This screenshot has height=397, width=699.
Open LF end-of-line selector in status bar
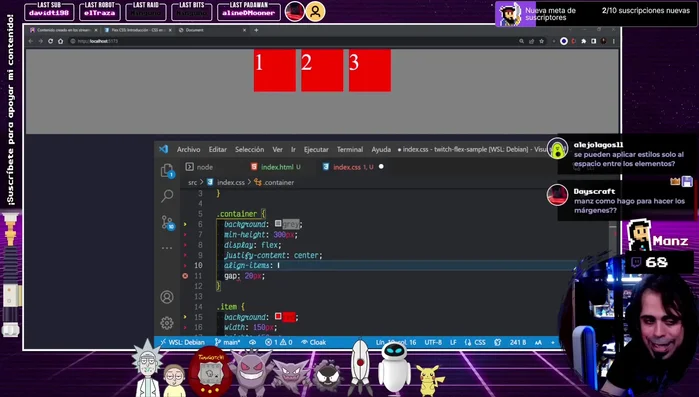tap(453, 342)
